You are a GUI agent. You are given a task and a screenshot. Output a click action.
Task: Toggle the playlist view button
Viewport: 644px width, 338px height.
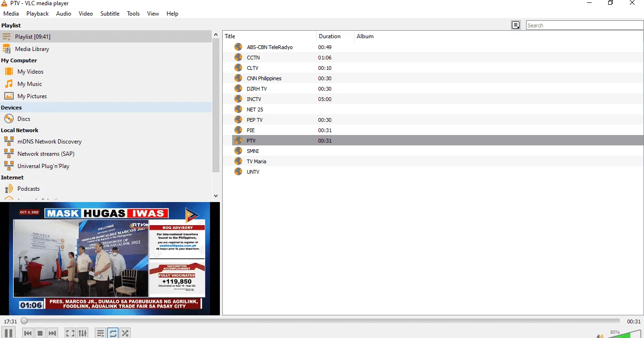pyautogui.click(x=100, y=333)
